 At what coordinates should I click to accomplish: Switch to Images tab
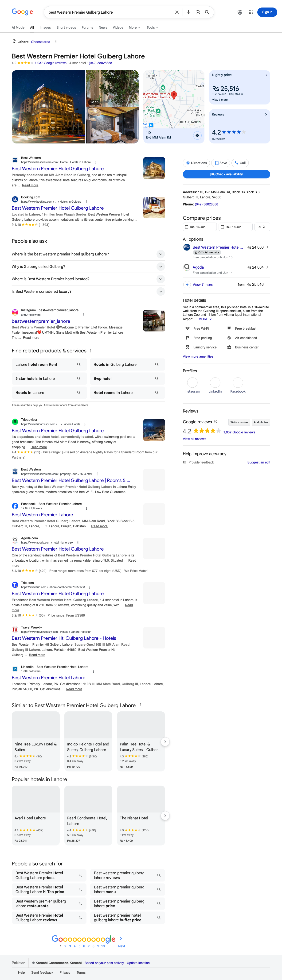tap(45, 27)
